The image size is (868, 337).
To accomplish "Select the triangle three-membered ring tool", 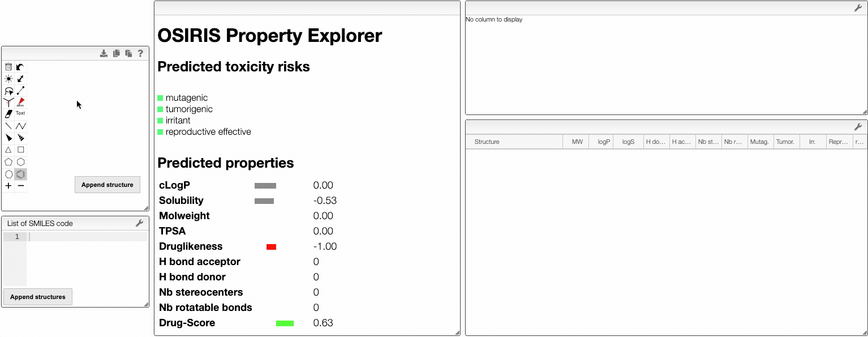I will pos(8,150).
